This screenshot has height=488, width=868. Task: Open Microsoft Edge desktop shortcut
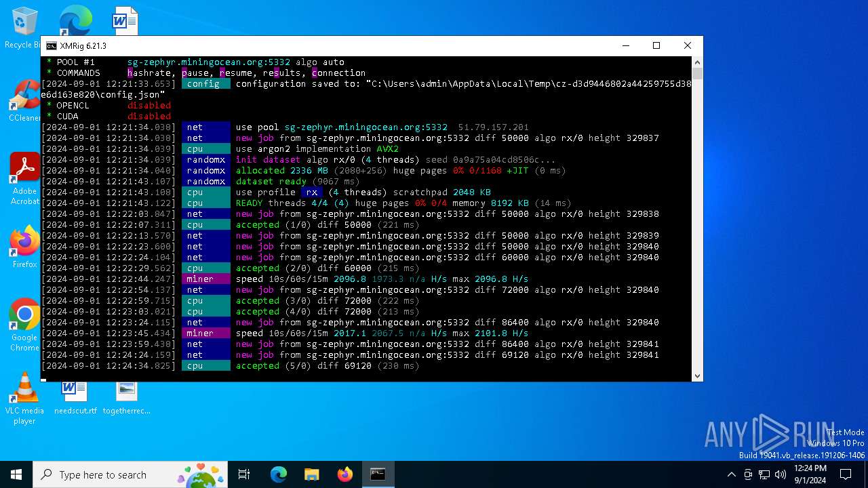click(75, 20)
